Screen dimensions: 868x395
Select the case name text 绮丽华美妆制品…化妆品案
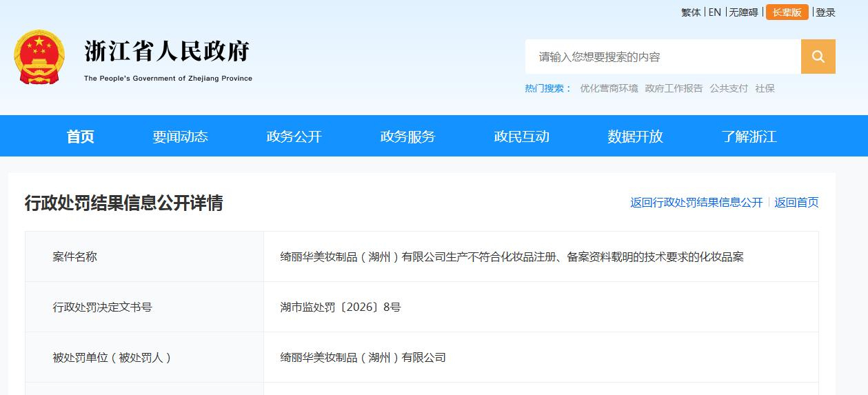tap(512, 257)
